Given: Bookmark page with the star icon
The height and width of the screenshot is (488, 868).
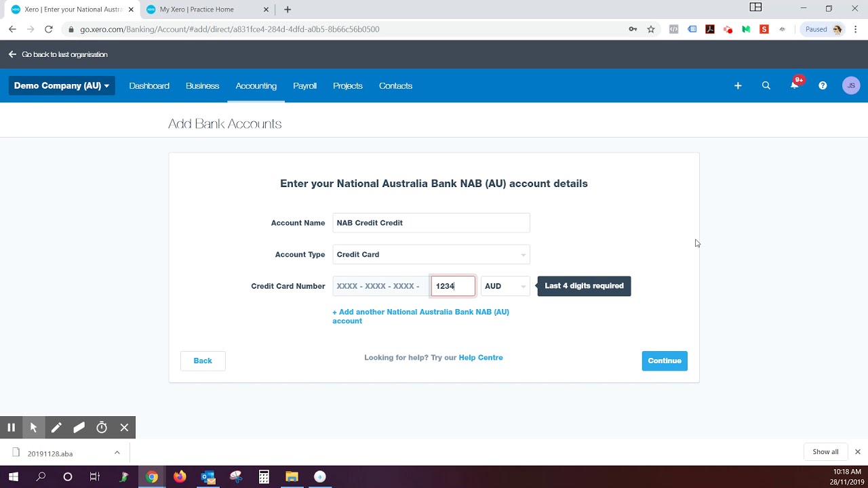Looking at the screenshot, I should coord(651,29).
